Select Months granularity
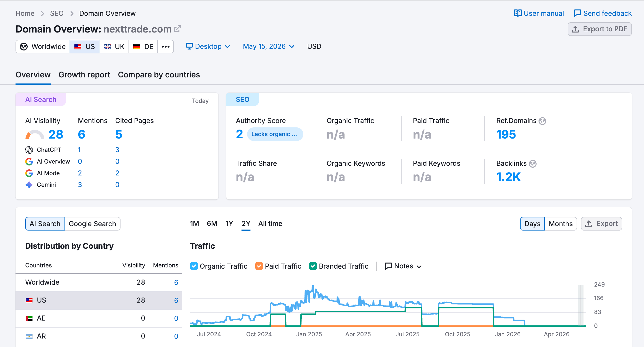The image size is (644, 347). click(x=561, y=224)
